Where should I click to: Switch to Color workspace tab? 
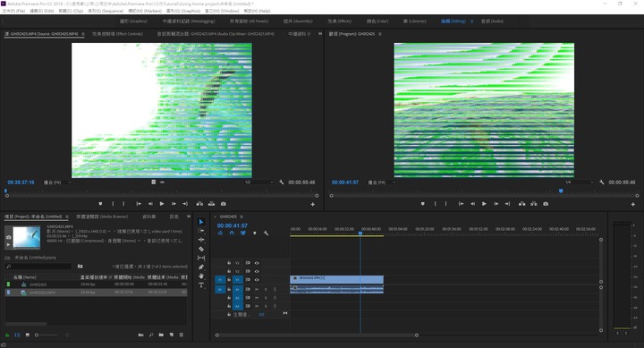[x=377, y=21]
